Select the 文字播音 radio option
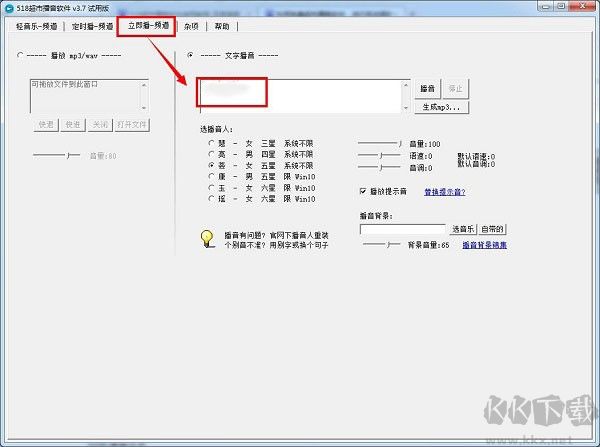 [190, 55]
